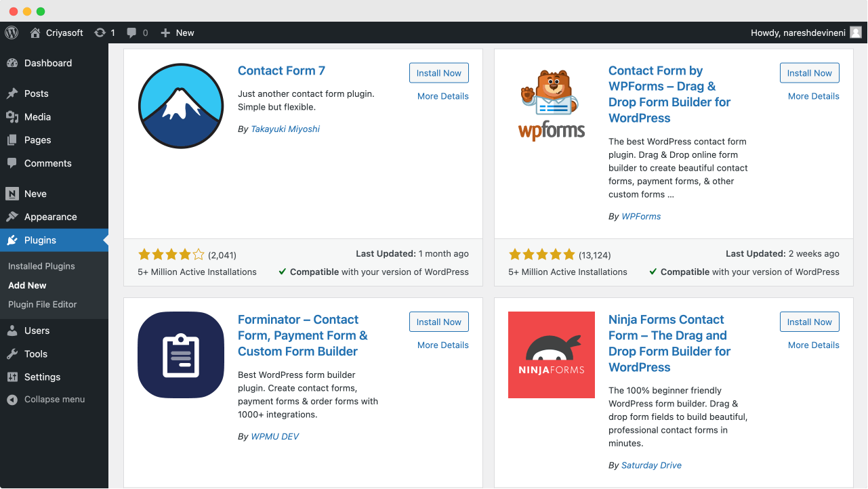Open Contact Form by WPForms title link
Viewport: 868px width, 489px height.
point(669,94)
